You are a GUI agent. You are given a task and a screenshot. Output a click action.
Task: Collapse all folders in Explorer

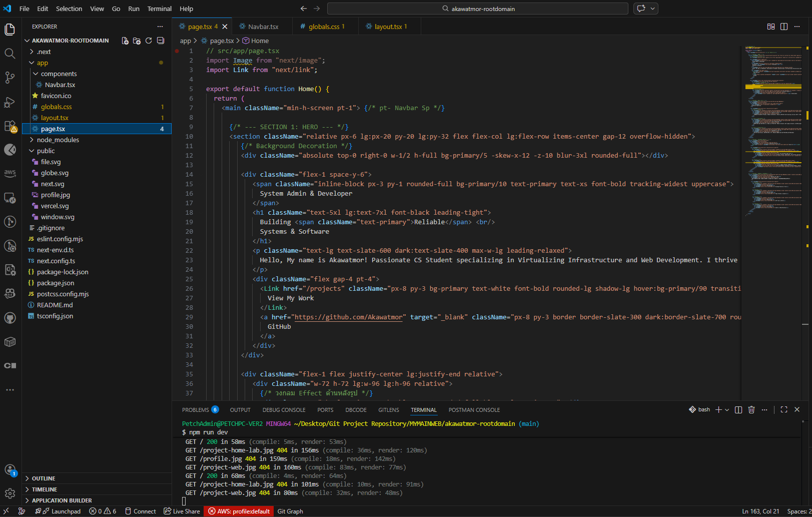coord(161,41)
